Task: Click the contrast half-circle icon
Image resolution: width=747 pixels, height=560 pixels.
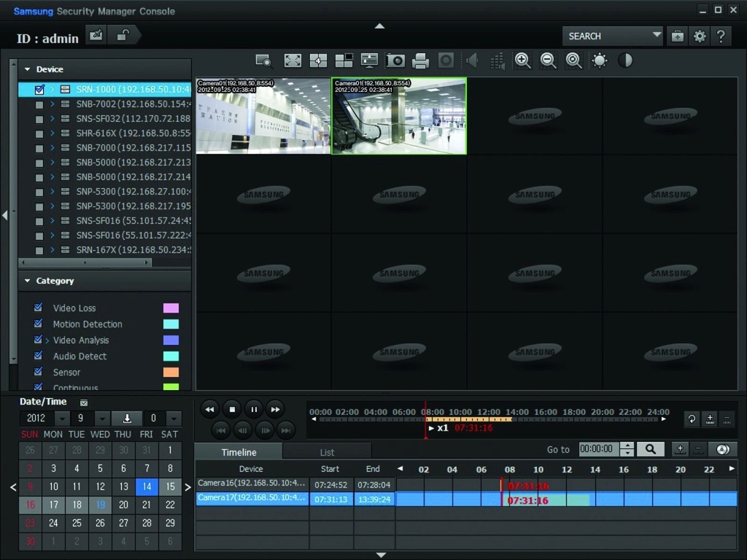Action: (625, 61)
